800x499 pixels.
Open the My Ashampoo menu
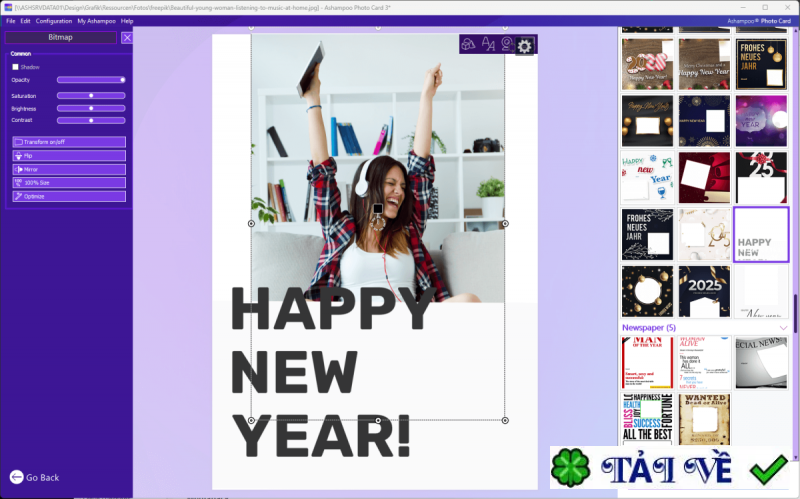point(96,21)
